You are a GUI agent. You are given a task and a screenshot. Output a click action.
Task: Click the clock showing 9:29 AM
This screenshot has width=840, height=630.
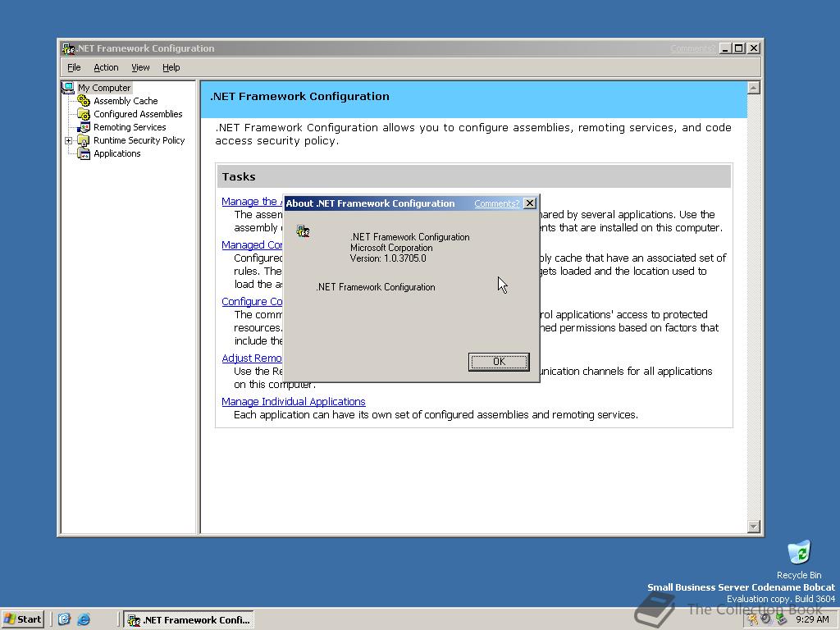click(x=812, y=620)
